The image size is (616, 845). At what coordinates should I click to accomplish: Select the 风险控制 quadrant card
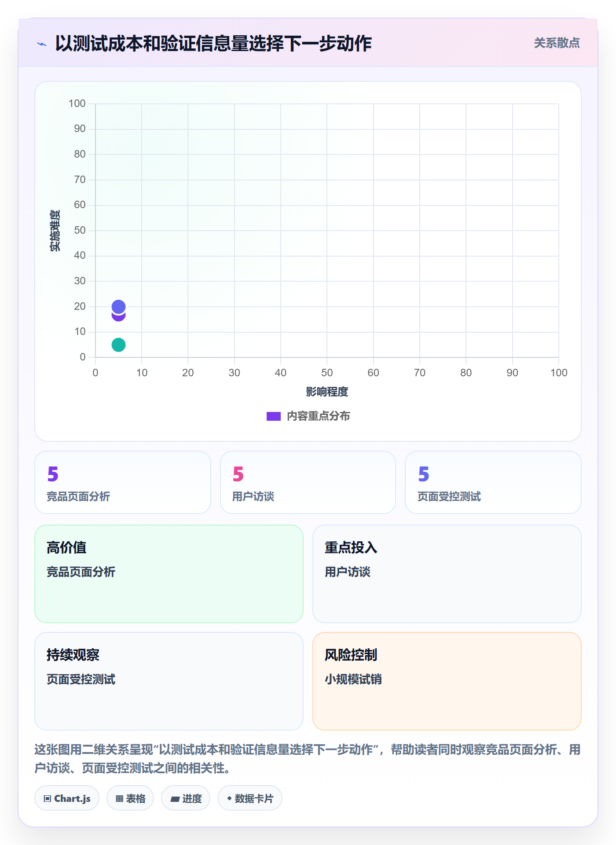pyautogui.click(x=447, y=681)
